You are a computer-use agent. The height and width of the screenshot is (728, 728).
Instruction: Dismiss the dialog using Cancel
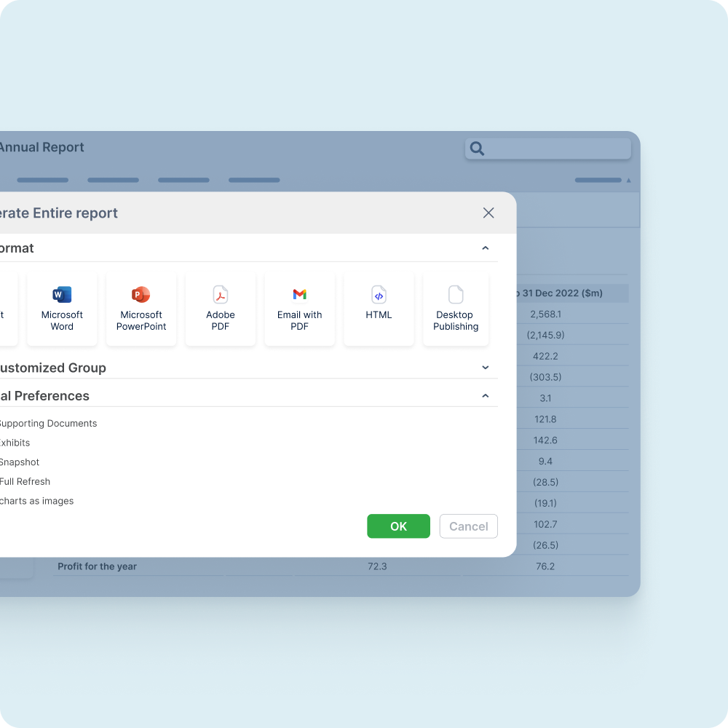coord(468,526)
